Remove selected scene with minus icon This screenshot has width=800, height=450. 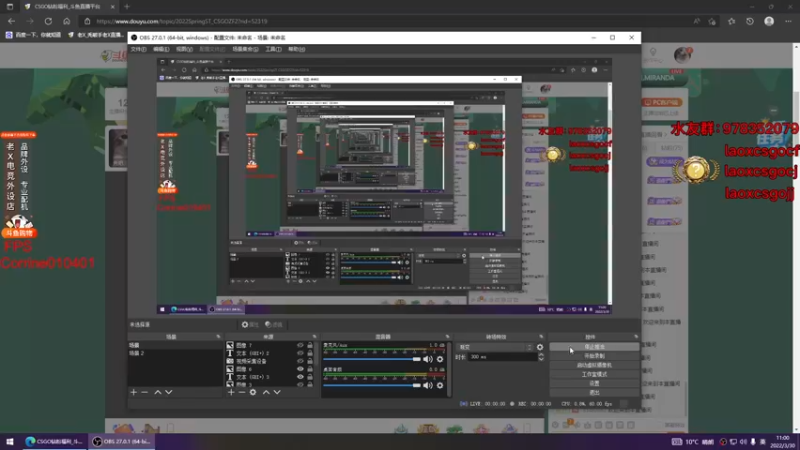(145, 392)
